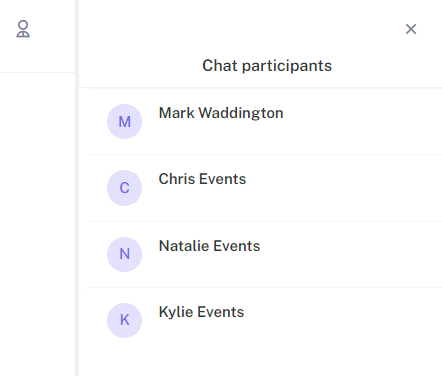This screenshot has height=376, width=442.
Task: Open Mark Waddington's name
Action: [221, 113]
